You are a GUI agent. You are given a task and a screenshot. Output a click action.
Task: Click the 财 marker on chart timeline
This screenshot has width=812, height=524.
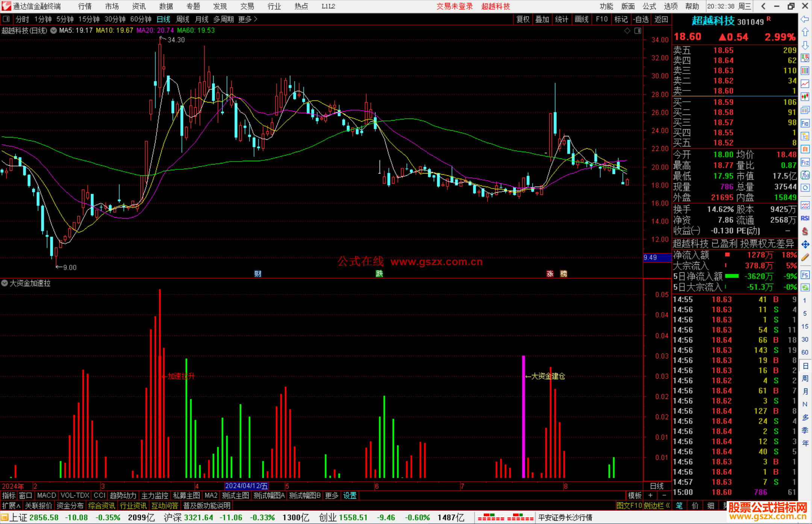(258, 273)
